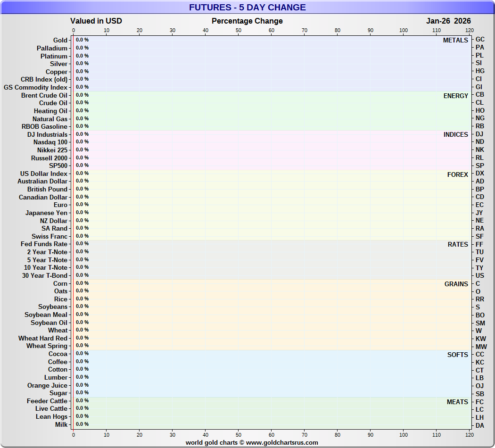Click the INDICES section heading
The image size is (495, 448).
click(x=456, y=135)
